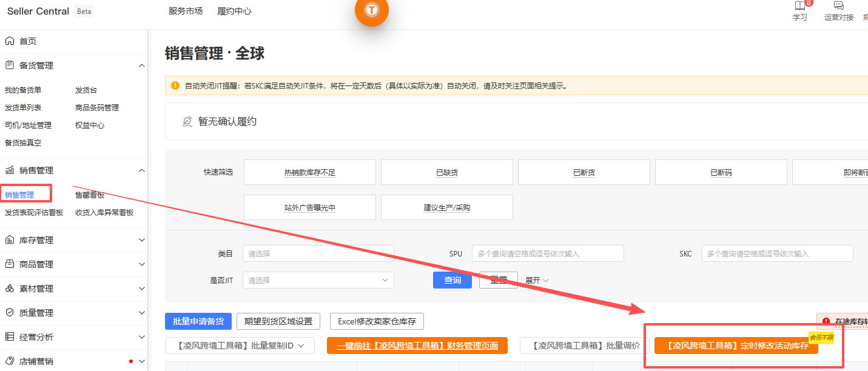Click the 首页 home icon
The height and width of the screenshot is (371, 868).
[10, 41]
